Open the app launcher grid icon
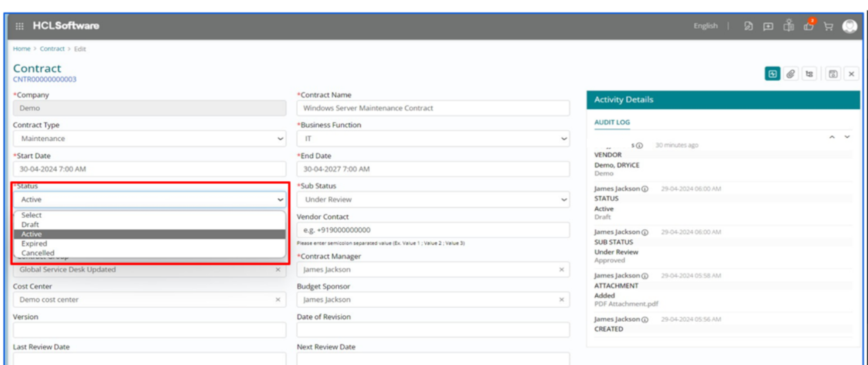 click(19, 26)
